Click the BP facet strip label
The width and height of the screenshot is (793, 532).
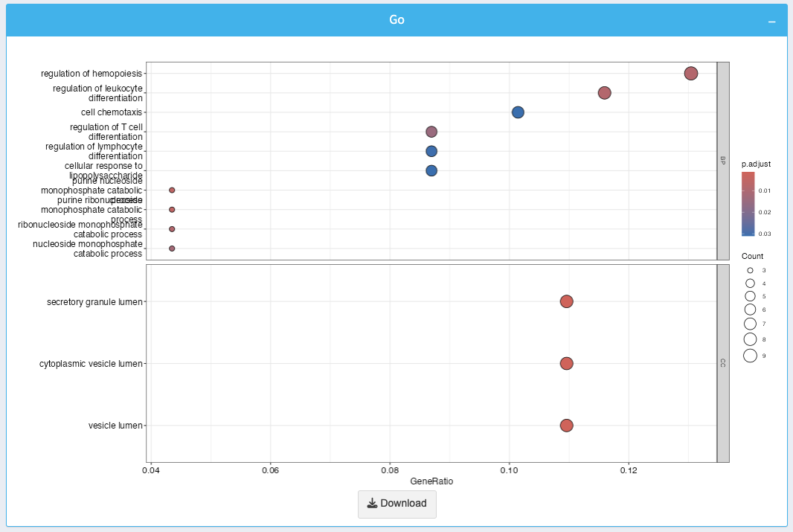point(722,161)
